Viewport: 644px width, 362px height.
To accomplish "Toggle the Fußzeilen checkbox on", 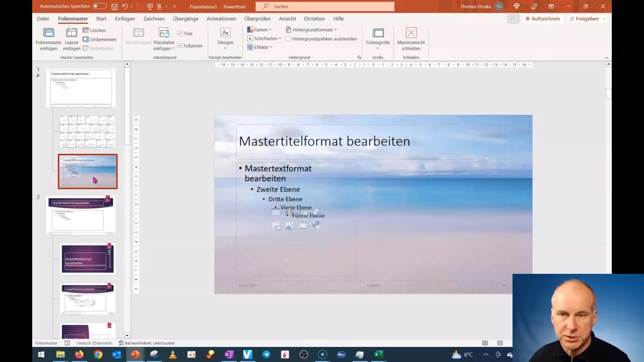I will pyautogui.click(x=179, y=46).
